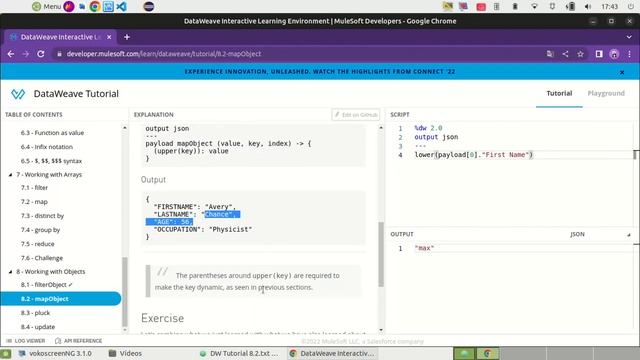Click the explanation panel scroll down arrow

point(381,330)
